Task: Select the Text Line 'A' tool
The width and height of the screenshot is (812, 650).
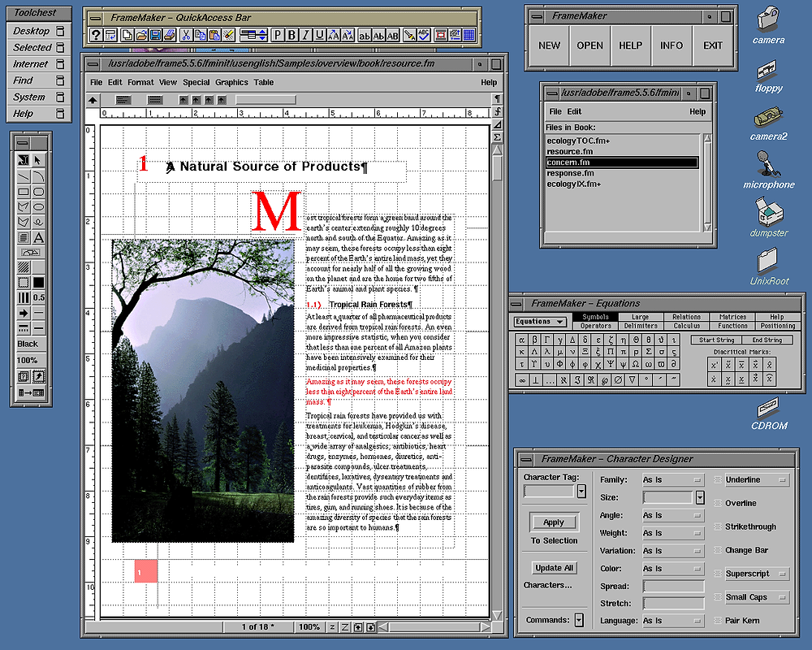Action: click(x=38, y=238)
